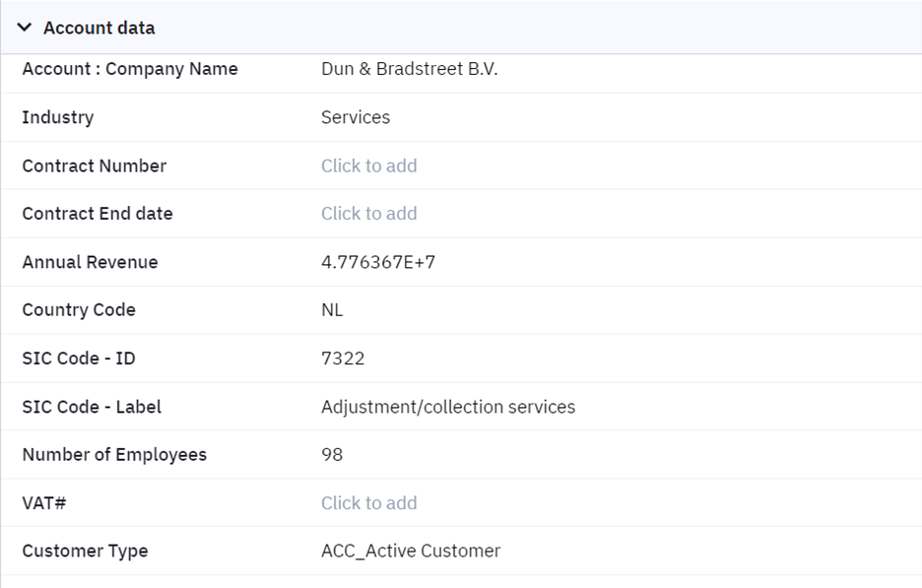
Task: Edit Number of Employees value 98
Action: (x=332, y=454)
